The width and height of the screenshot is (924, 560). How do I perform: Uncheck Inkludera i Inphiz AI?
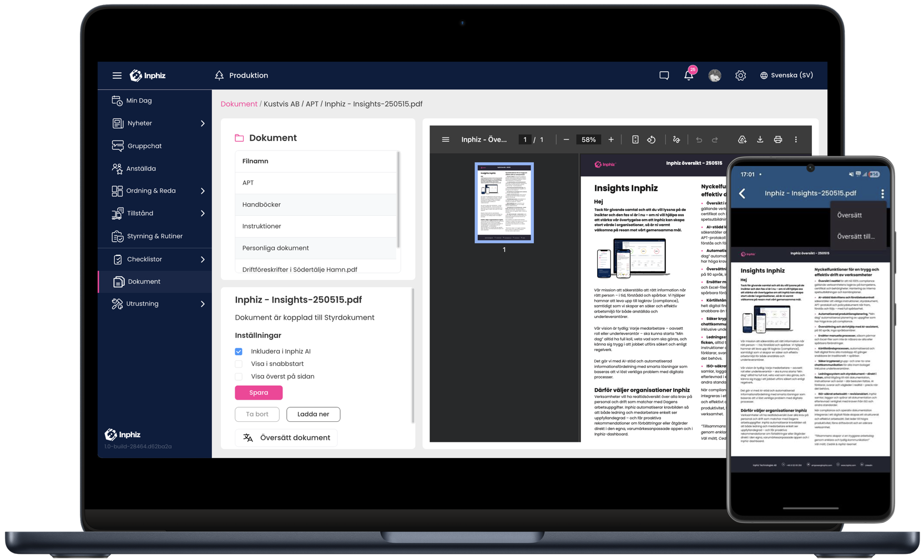pos(239,351)
